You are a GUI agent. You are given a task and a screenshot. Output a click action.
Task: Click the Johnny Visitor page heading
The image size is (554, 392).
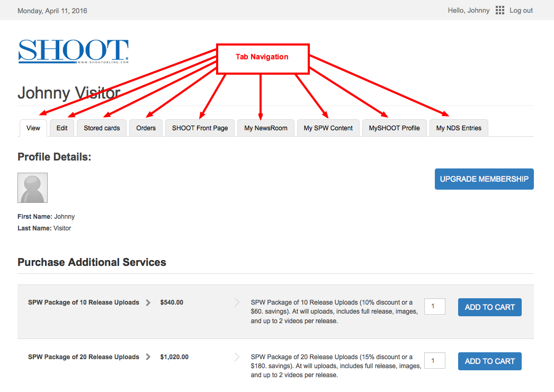[x=69, y=93]
